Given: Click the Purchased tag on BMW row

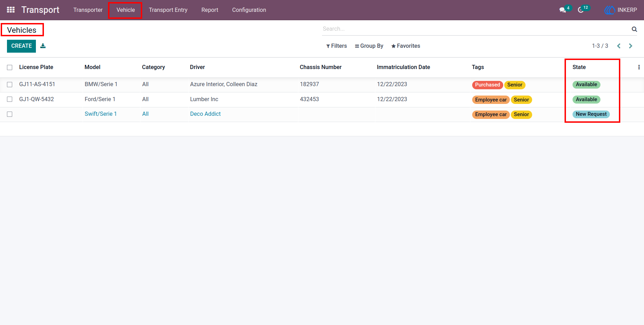Looking at the screenshot, I should [488, 85].
